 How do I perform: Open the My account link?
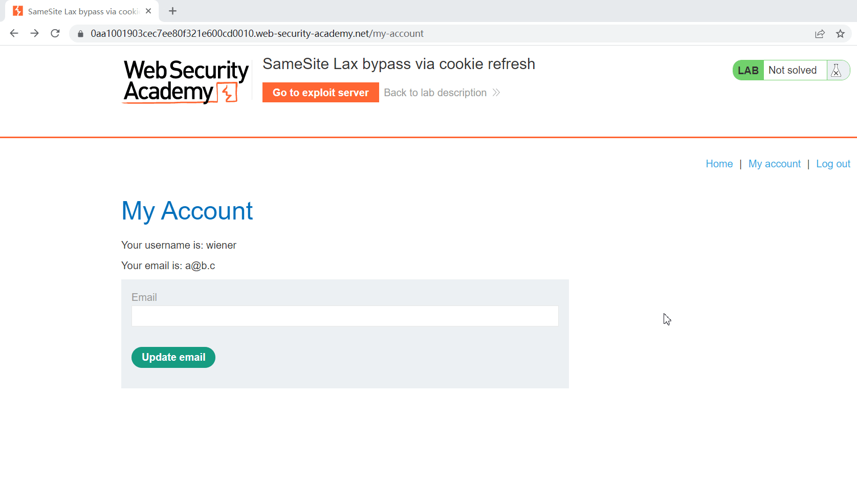774,164
